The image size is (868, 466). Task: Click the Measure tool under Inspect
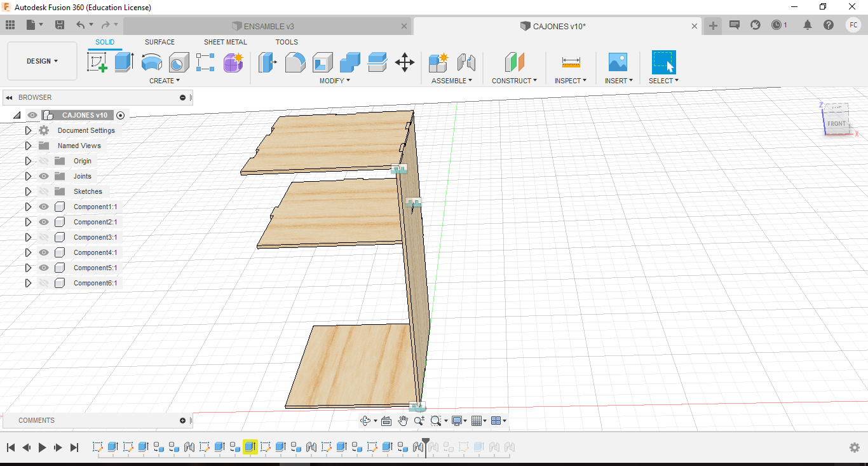pos(571,62)
